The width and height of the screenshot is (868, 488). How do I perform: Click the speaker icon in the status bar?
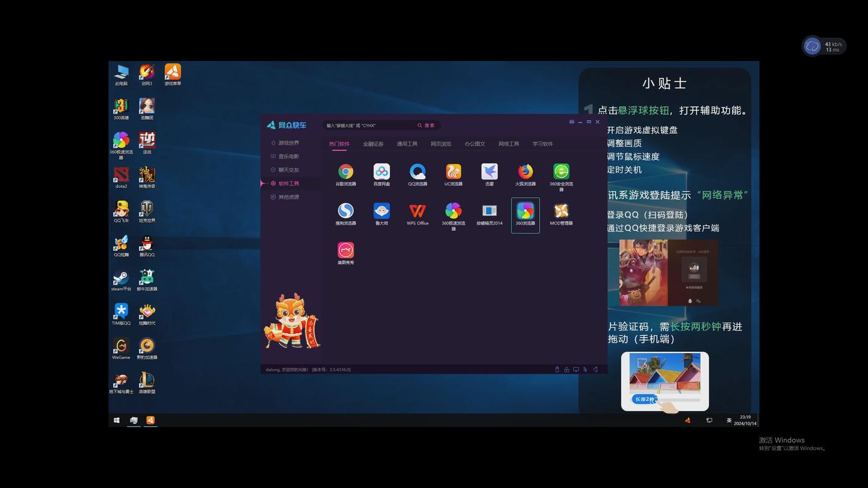click(x=595, y=369)
